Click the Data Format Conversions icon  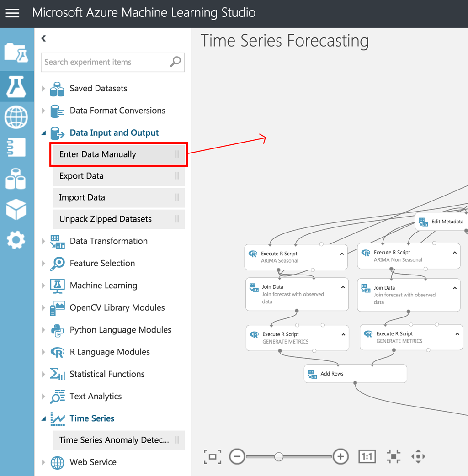tap(57, 111)
